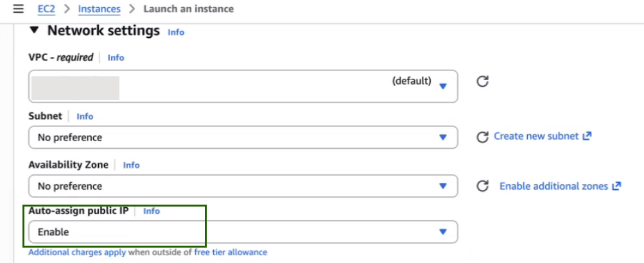Refresh the Subnet list
The width and height of the screenshot is (644, 263).
[x=483, y=137]
